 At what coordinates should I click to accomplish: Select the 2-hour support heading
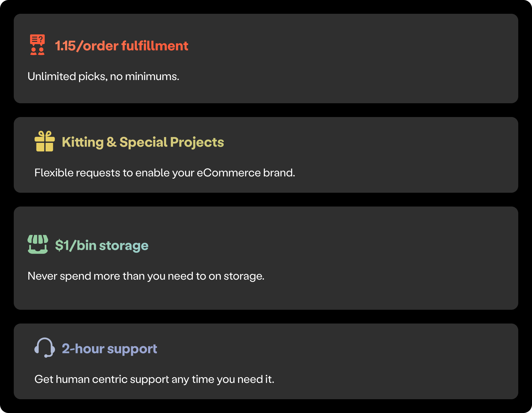click(109, 349)
